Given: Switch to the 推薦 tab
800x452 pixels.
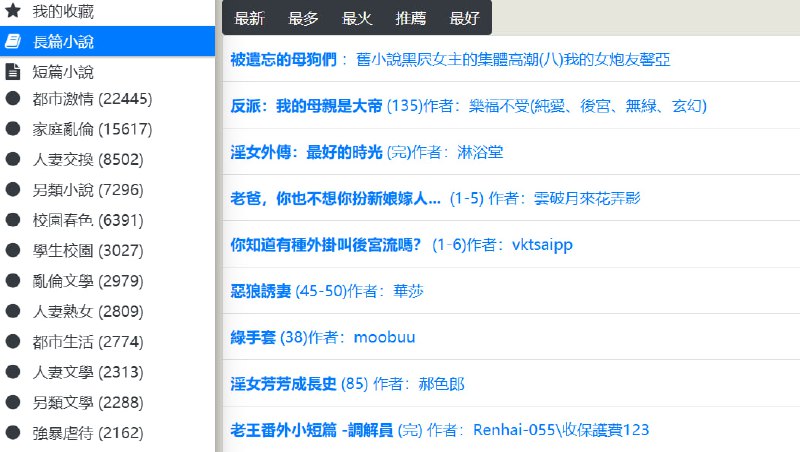Looking at the screenshot, I should (x=411, y=19).
